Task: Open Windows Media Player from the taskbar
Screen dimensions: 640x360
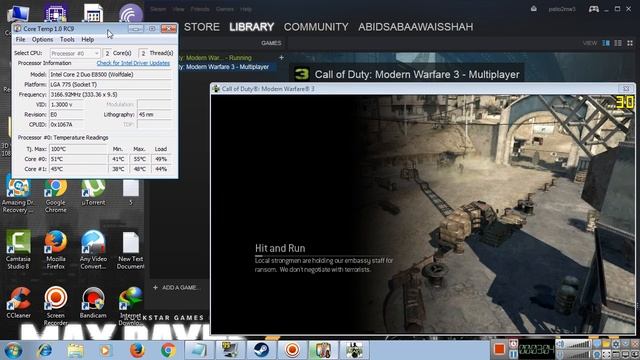Action: coord(106,350)
